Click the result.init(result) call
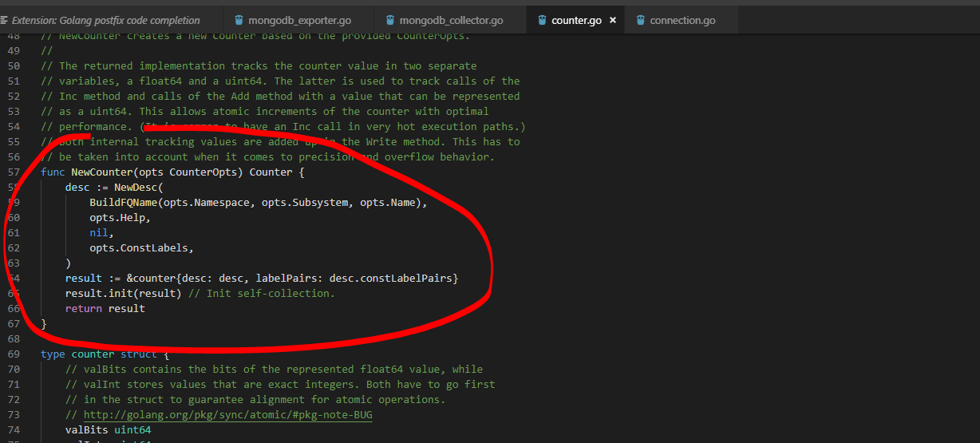The width and height of the screenshot is (980, 443). 124,293
